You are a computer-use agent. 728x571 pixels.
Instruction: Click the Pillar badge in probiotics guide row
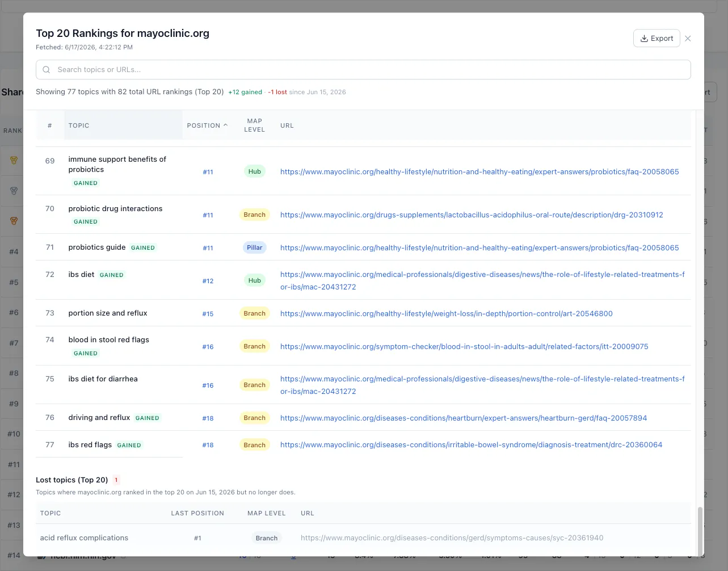coord(255,247)
